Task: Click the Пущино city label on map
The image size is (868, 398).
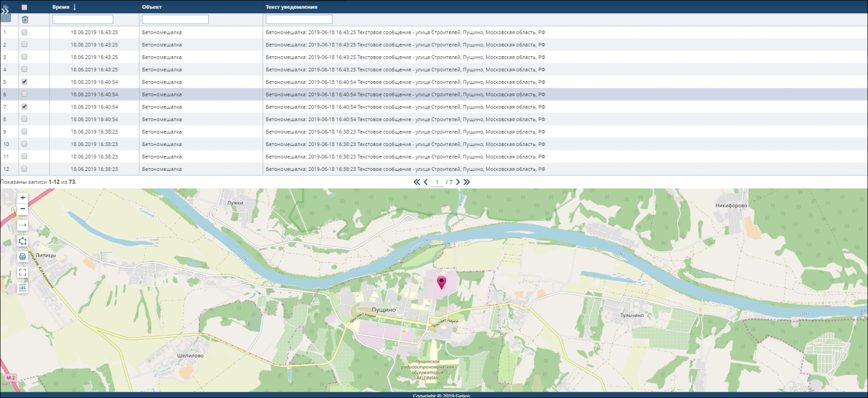Action: click(384, 310)
